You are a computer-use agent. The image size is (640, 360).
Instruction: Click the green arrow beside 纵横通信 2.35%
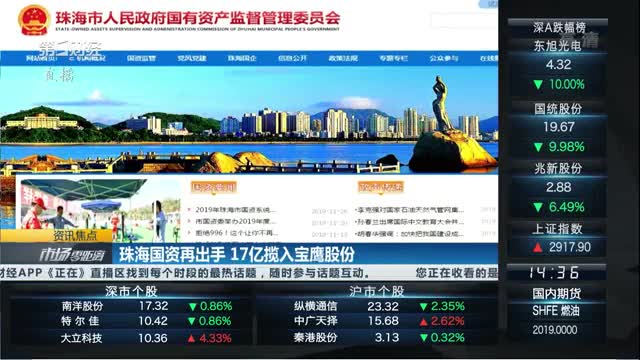pos(424,306)
